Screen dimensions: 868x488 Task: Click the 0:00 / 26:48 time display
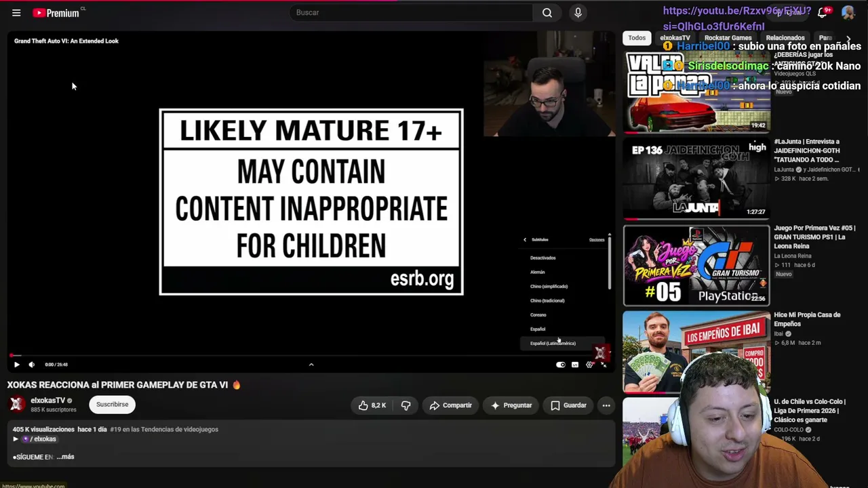(x=56, y=365)
